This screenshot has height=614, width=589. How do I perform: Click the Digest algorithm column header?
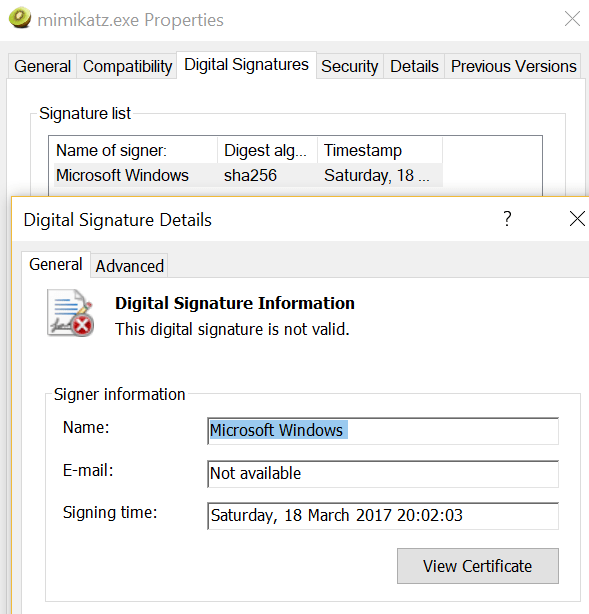point(267,150)
